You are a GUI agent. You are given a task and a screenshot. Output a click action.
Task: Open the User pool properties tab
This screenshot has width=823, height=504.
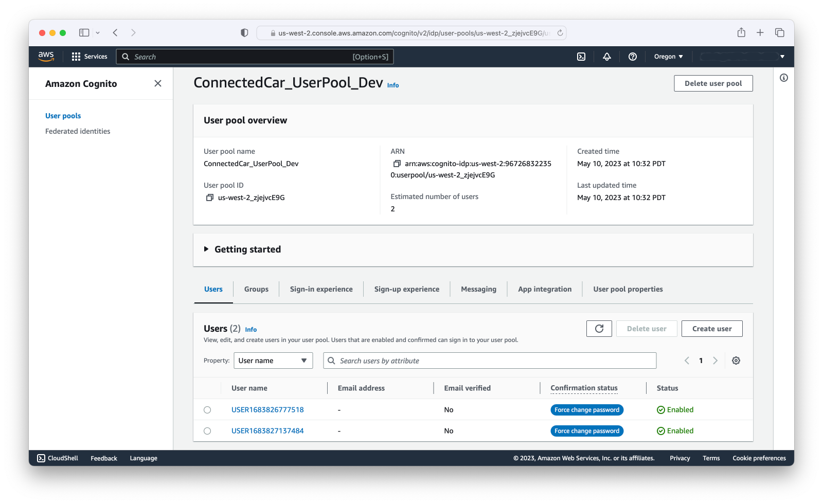[628, 289]
